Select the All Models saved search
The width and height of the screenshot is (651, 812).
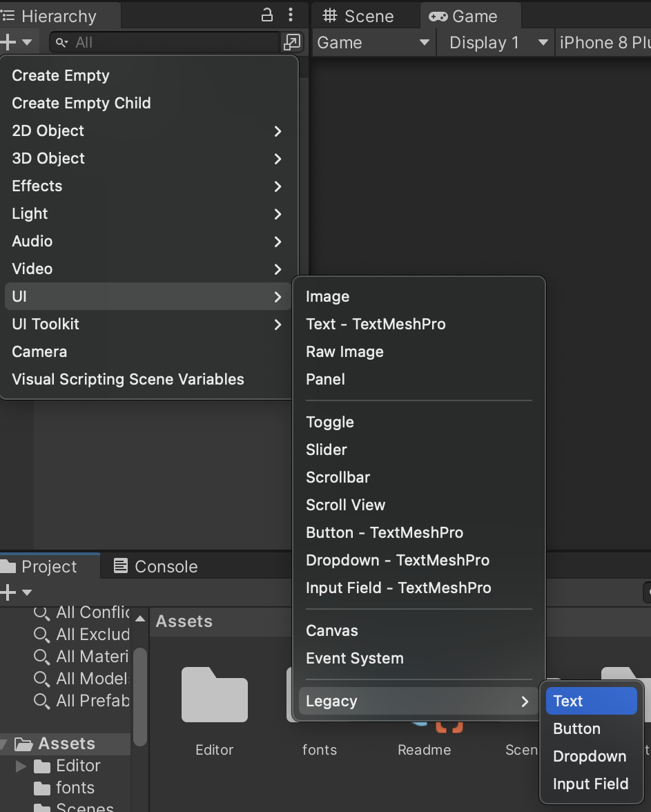(83, 679)
